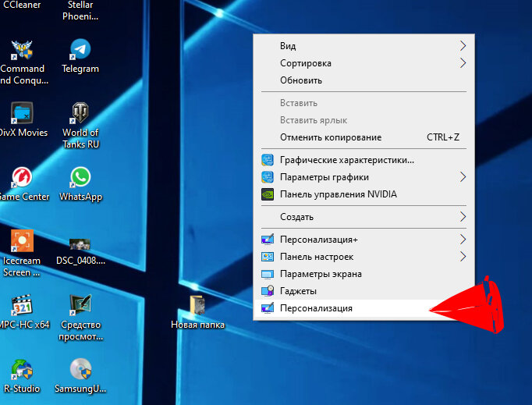Screen dimensions: 532x405
Task: Open the Параметры графики submenu
Action: pyautogui.click(x=364, y=177)
